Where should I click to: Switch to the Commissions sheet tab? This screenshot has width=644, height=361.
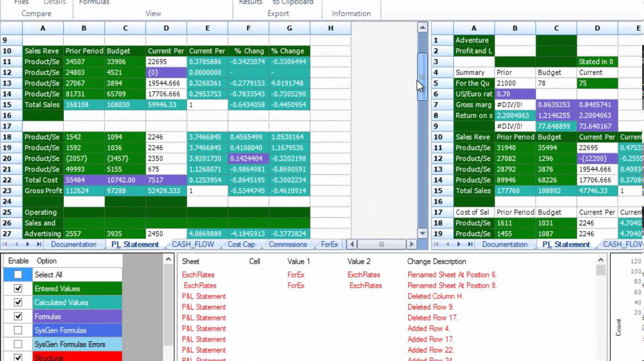288,244
